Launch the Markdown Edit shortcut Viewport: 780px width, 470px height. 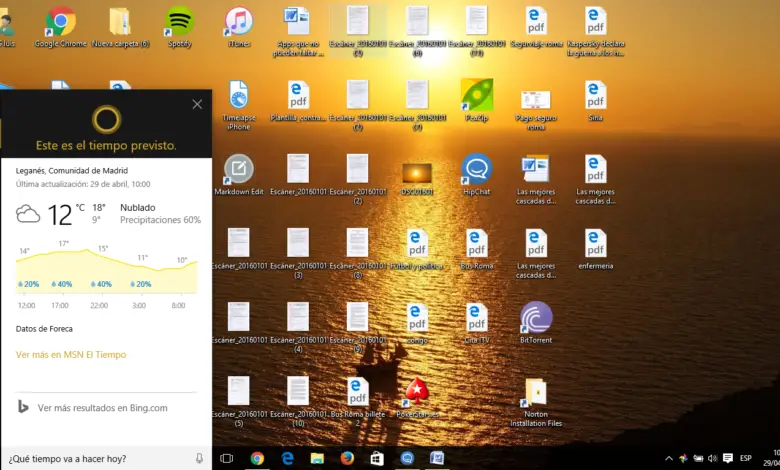coord(239,175)
